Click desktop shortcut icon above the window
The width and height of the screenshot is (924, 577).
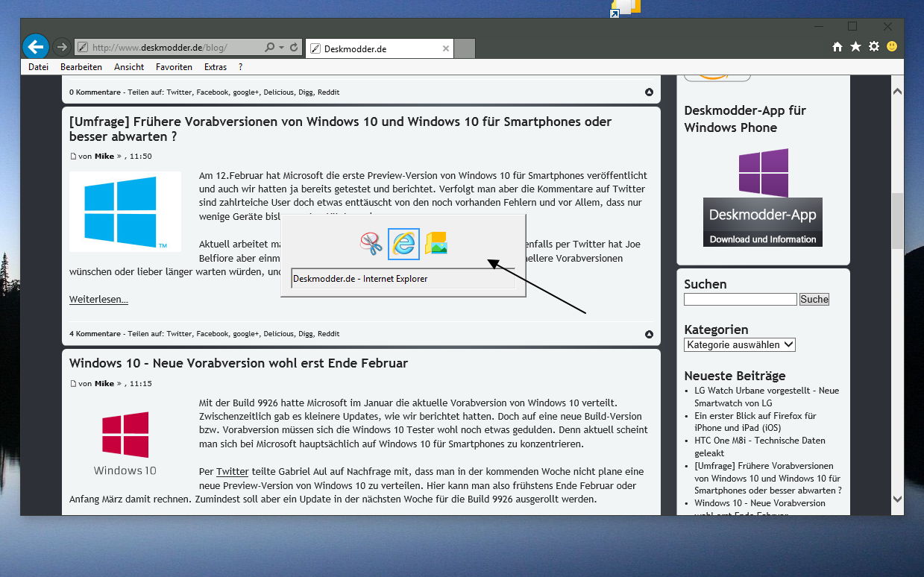625,7
